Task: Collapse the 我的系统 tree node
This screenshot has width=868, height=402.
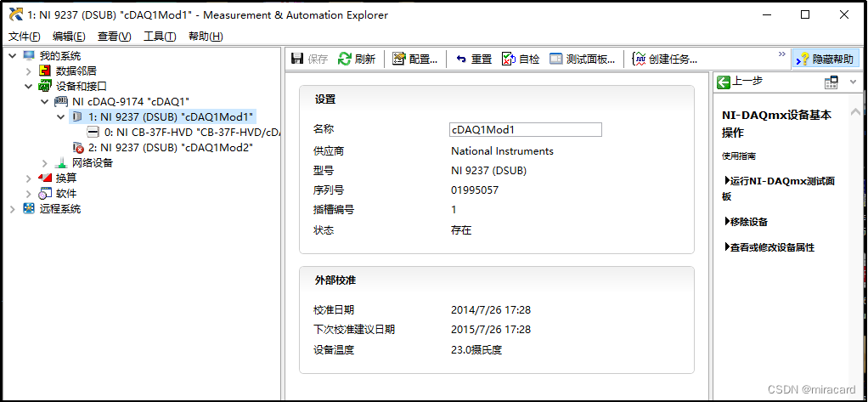Action: pyautogui.click(x=13, y=56)
